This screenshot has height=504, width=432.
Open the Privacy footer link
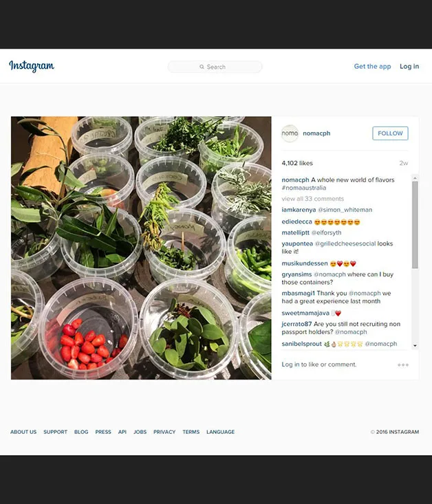click(x=164, y=432)
